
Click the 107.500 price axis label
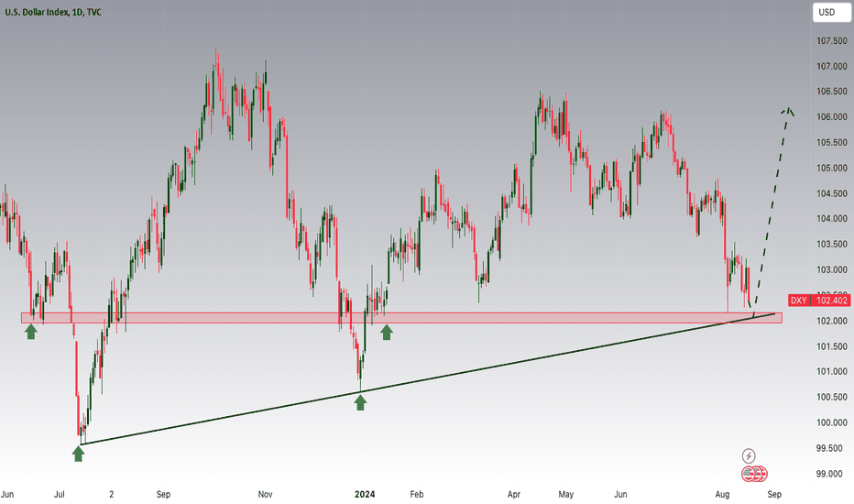(832, 41)
